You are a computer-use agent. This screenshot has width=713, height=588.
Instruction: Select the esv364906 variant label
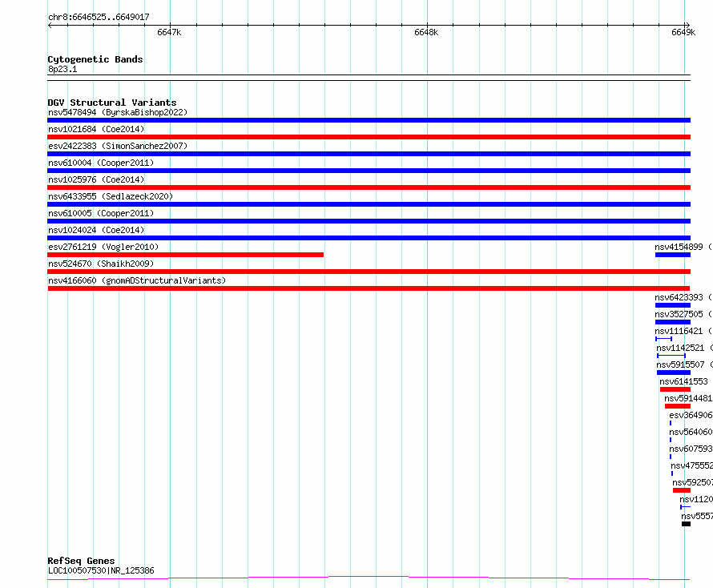[691, 415]
